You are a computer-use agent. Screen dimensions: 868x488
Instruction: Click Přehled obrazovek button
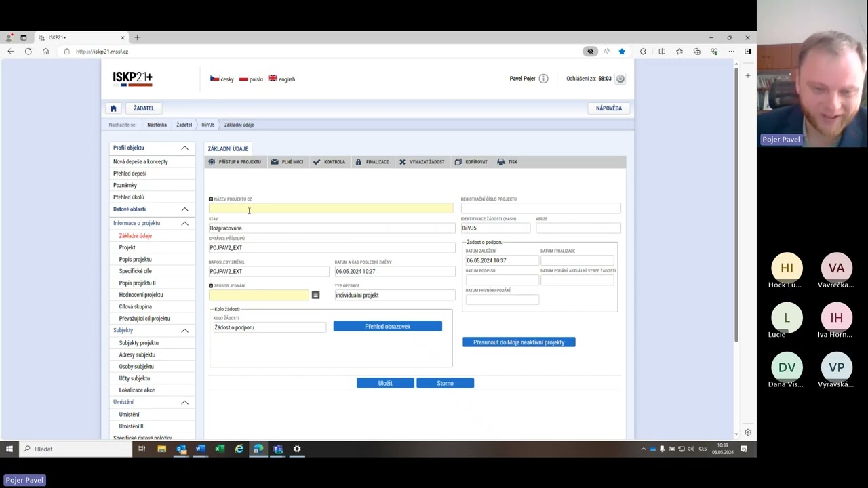387,327
